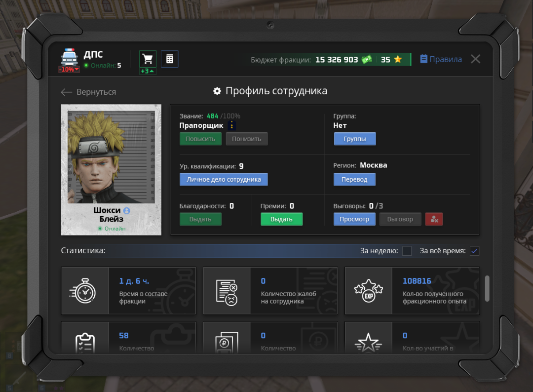Expand the +3 green indicator under cart

[148, 71]
